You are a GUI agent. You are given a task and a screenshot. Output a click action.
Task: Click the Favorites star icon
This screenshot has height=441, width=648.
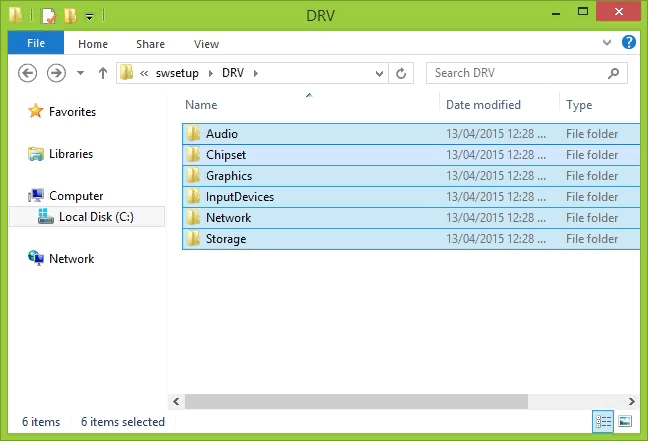[x=36, y=111]
